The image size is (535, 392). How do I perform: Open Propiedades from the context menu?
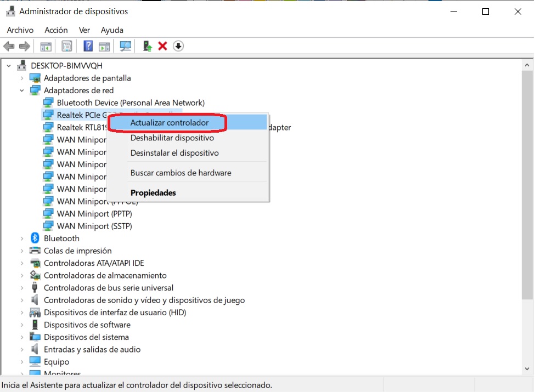click(153, 193)
